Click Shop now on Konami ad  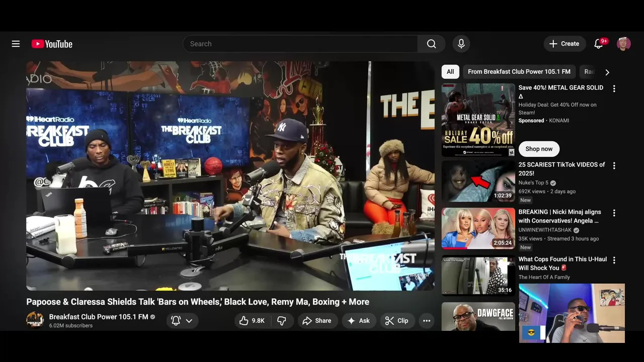(x=539, y=149)
